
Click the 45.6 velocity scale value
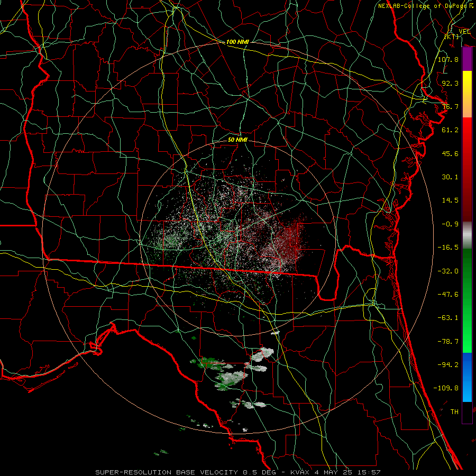pos(450,153)
